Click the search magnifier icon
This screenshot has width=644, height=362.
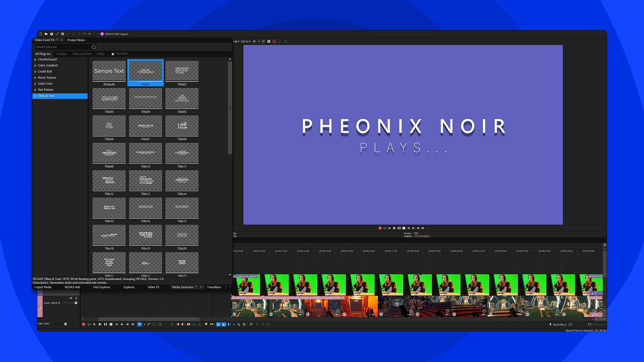point(94,47)
